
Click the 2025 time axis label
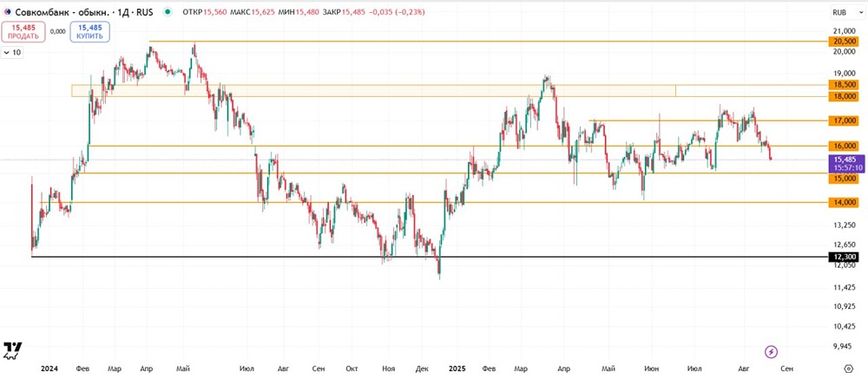(x=457, y=368)
